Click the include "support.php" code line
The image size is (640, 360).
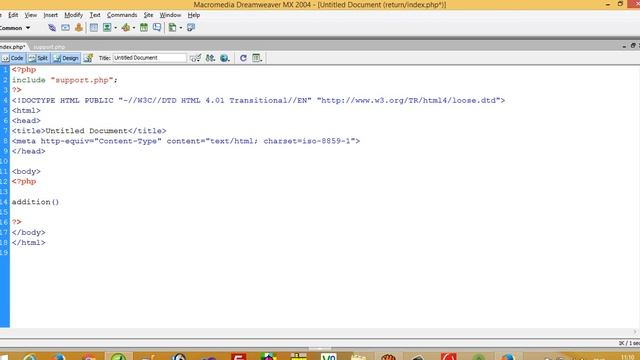65,80
